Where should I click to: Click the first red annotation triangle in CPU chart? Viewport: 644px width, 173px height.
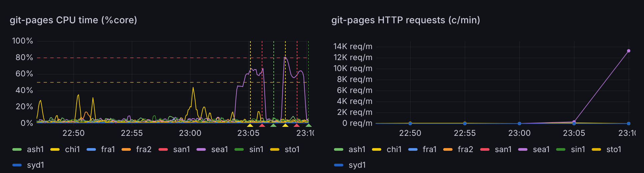(262, 125)
